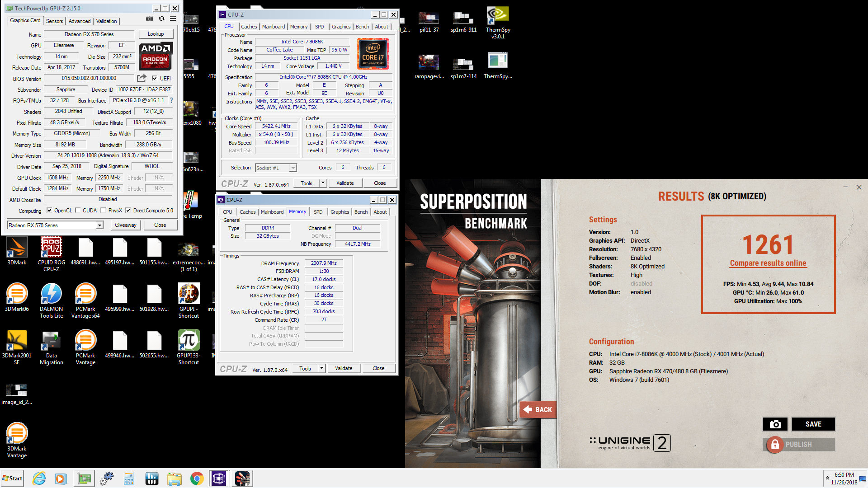Click the CPU-Z taskbar icon

(x=218, y=478)
